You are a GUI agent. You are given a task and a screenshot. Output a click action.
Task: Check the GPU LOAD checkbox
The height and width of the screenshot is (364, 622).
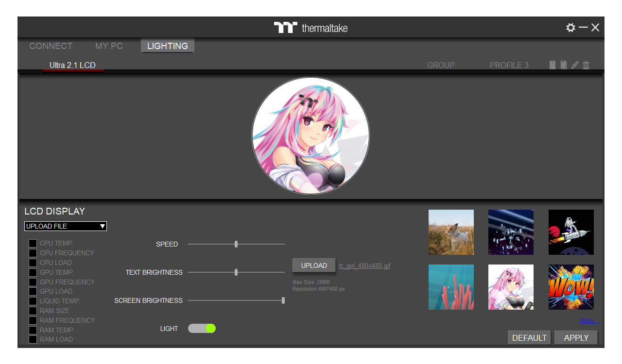(33, 291)
